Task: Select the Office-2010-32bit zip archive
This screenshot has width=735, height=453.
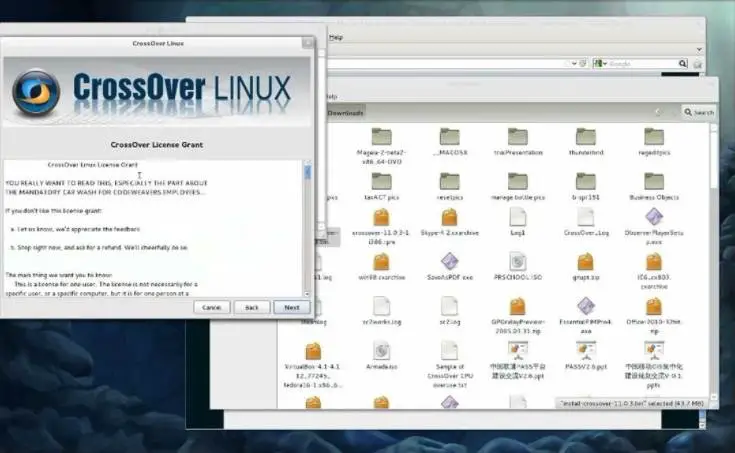Action: tap(654, 315)
